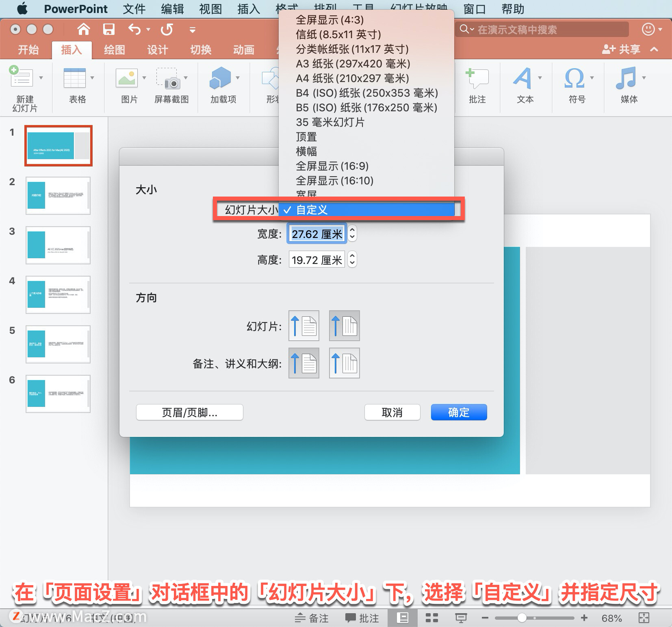Switch to the 设计 ribbon tab
672x627 pixels.
(158, 50)
